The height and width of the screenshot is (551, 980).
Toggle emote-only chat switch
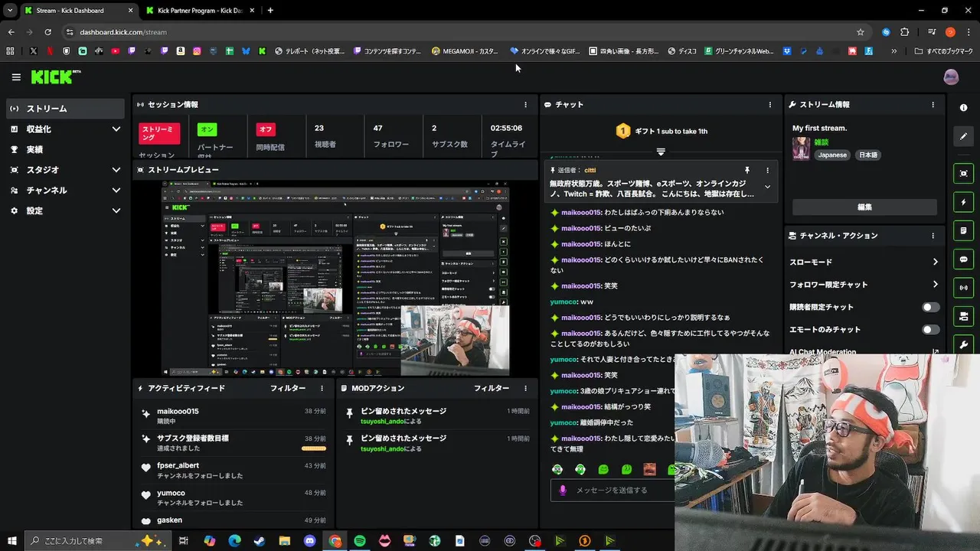click(930, 329)
